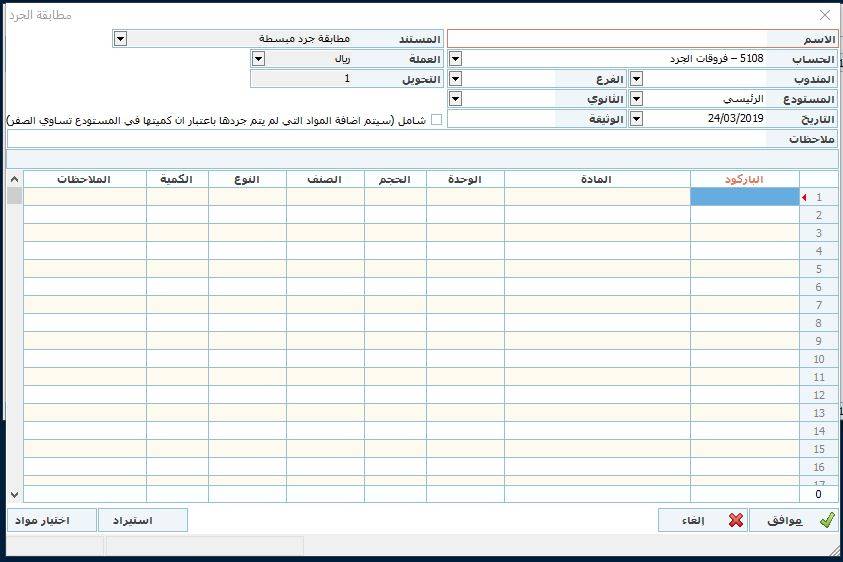Click the الوحدة column header
The image size is (843, 562).
465,179
